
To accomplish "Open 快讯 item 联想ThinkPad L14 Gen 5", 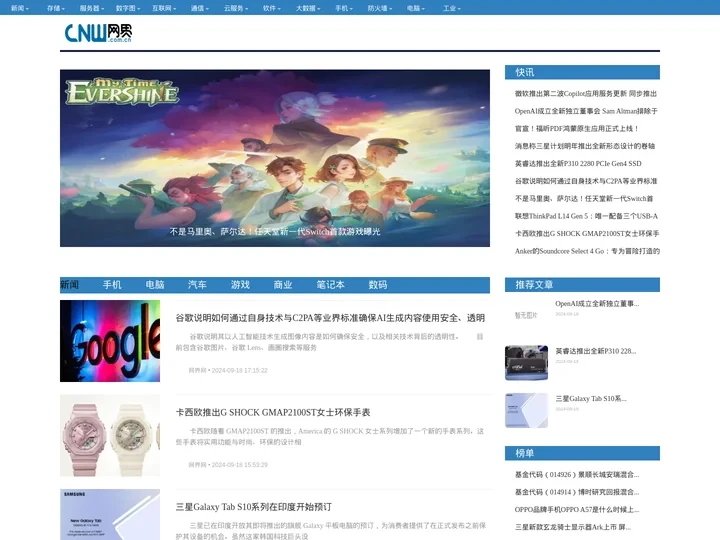I will click(x=586, y=216).
